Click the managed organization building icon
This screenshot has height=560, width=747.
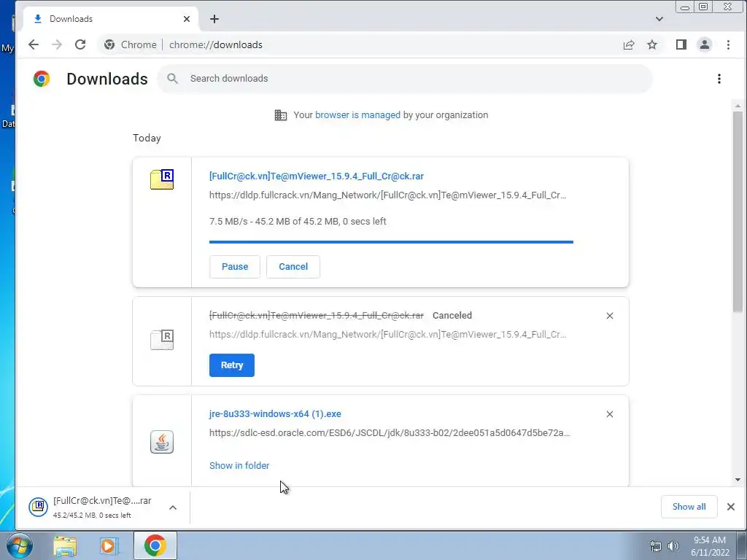pyautogui.click(x=281, y=115)
